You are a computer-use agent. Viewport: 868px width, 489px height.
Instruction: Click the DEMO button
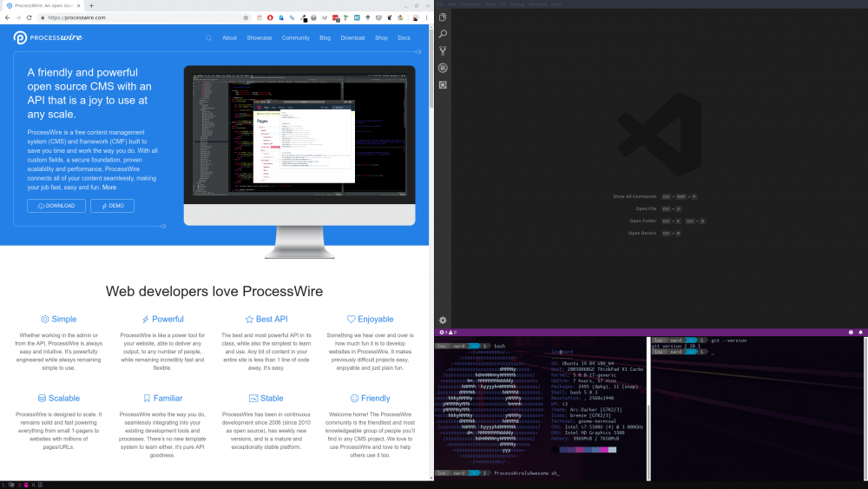112,206
